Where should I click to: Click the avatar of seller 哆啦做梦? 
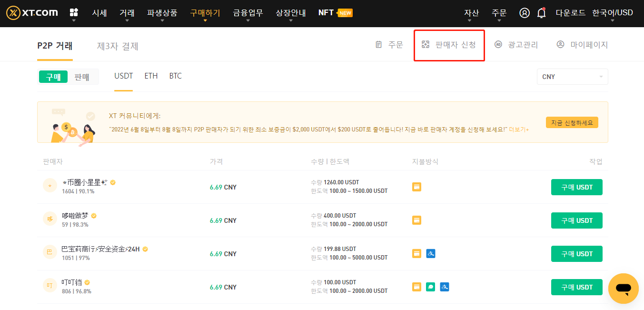pos(50,219)
